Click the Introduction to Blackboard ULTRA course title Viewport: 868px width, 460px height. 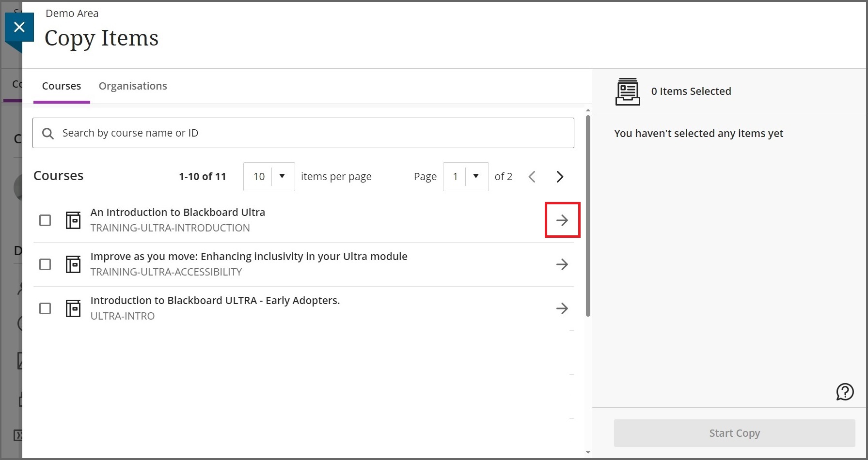(215, 301)
